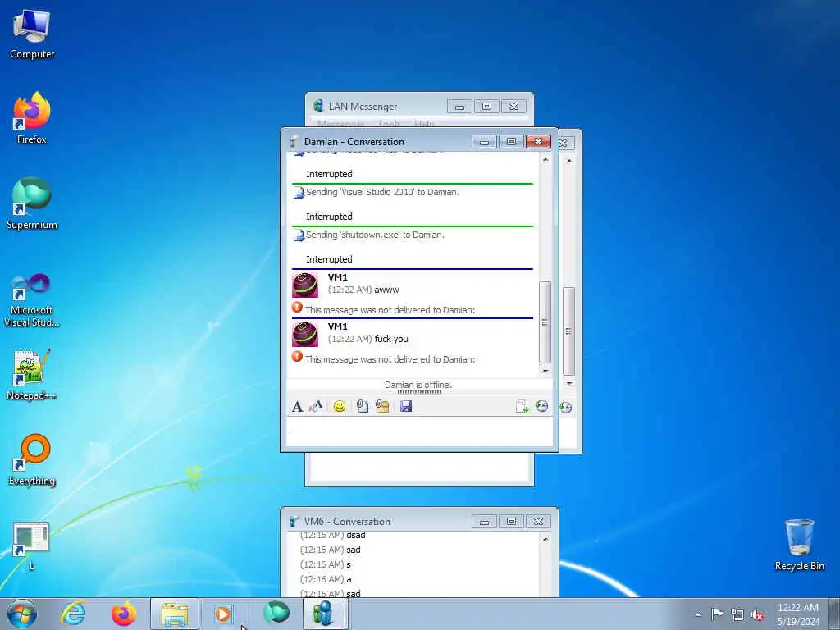Select the Recycle Bin icon

799,545
